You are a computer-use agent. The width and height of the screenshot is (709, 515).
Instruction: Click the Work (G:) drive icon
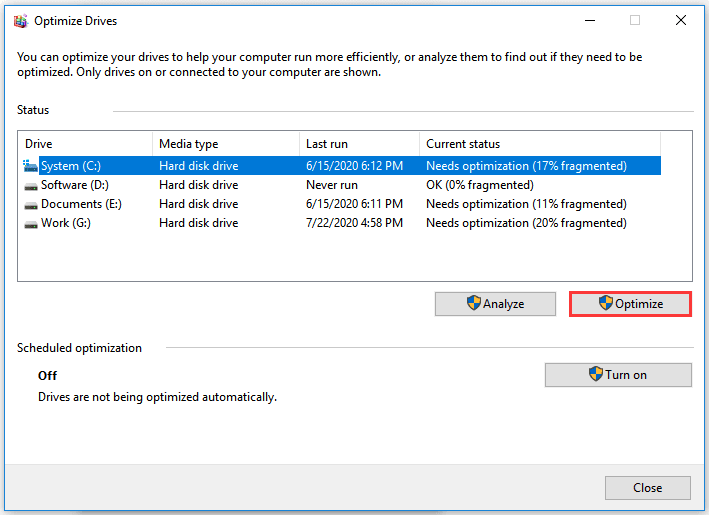point(30,223)
